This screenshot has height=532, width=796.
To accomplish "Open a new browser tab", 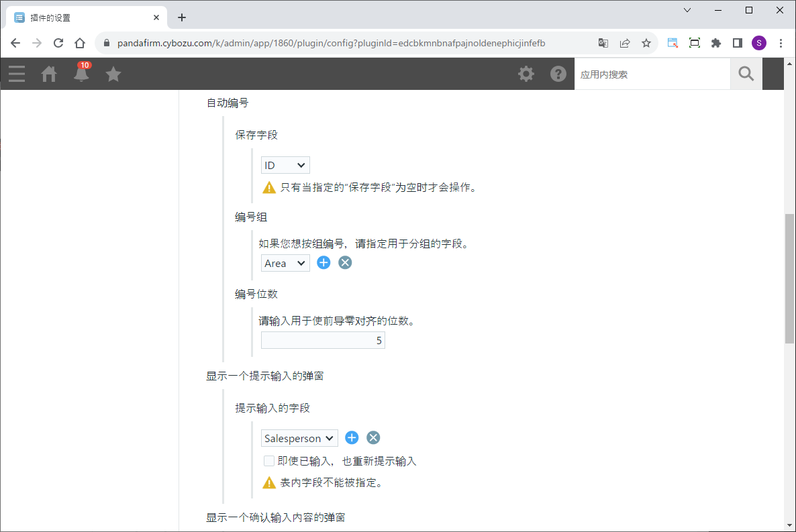I will click(x=182, y=17).
